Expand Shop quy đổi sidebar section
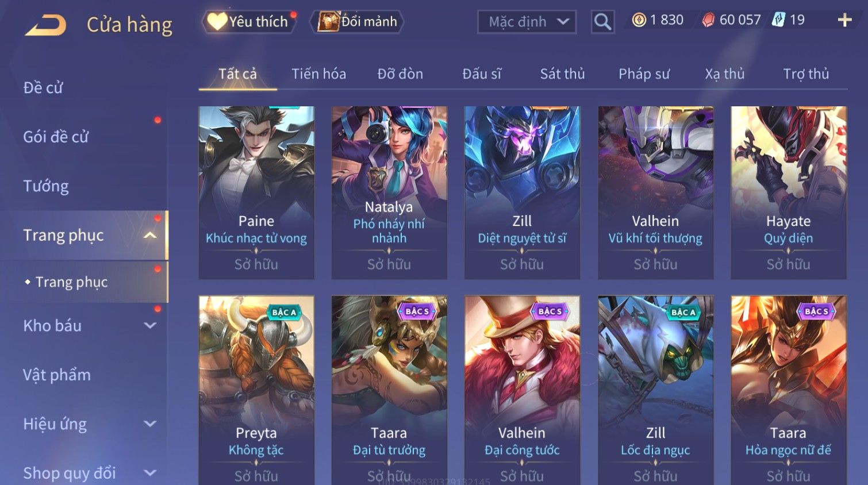 pyautogui.click(x=150, y=473)
